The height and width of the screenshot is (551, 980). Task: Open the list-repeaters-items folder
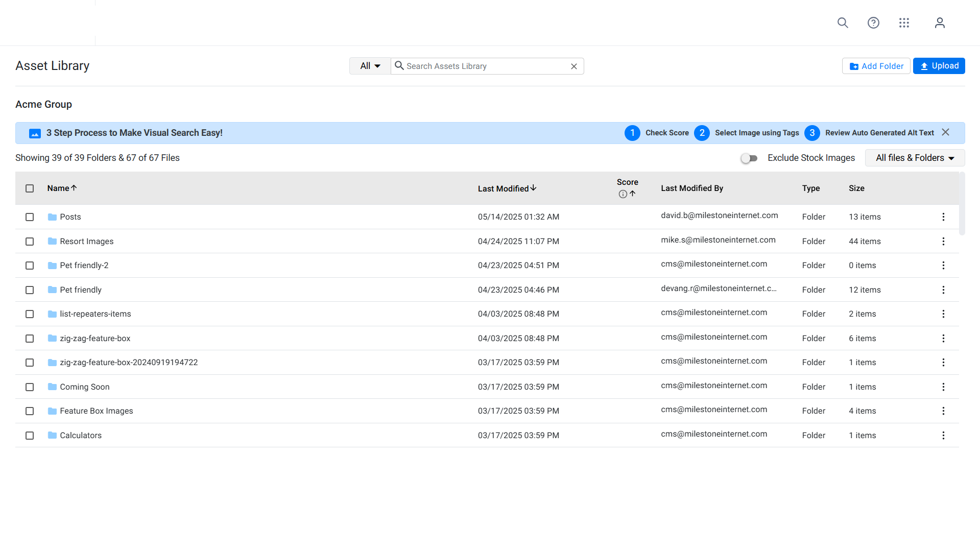coord(95,314)
